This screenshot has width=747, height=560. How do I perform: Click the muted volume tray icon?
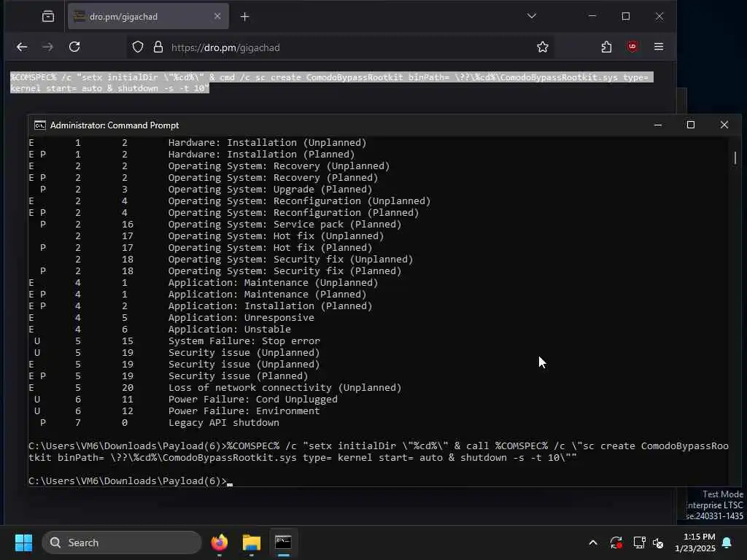click(x=659, y=542)
